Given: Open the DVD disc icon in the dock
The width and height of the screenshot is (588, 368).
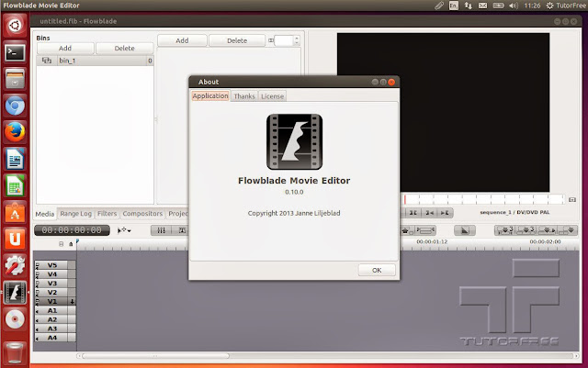Looking at the screenshot, I should (x=15, y=319).
